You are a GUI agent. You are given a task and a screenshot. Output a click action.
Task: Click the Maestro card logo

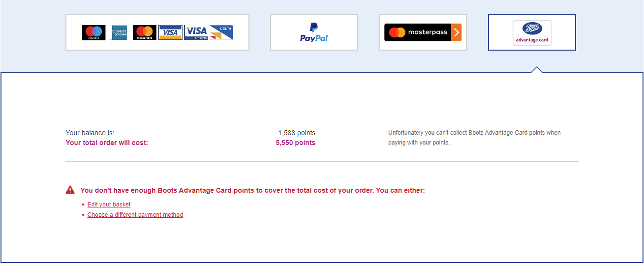click(x=93, y=32)
